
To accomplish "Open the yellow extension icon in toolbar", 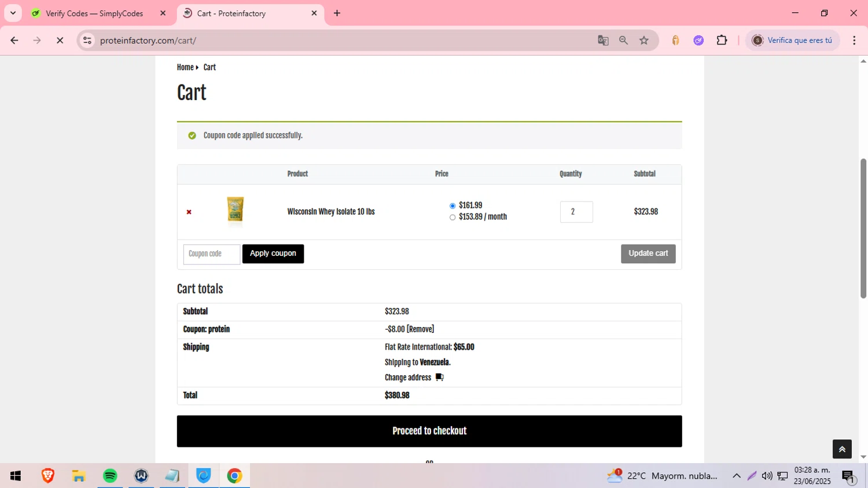I will pos(675,41).
